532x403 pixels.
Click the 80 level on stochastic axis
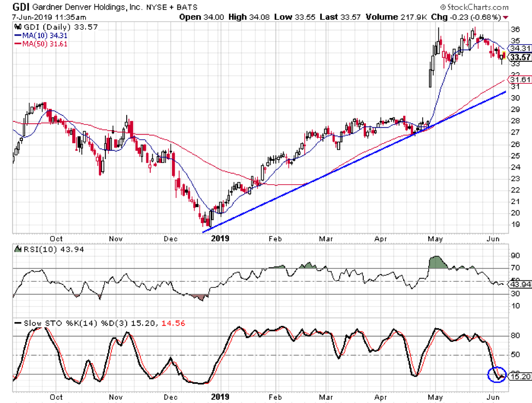[515, 335]
